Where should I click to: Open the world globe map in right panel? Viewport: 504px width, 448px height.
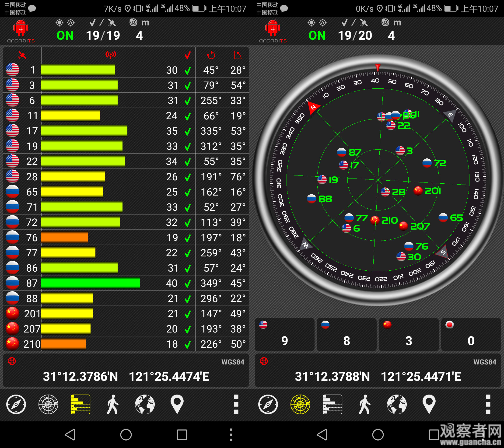[397, 404]
